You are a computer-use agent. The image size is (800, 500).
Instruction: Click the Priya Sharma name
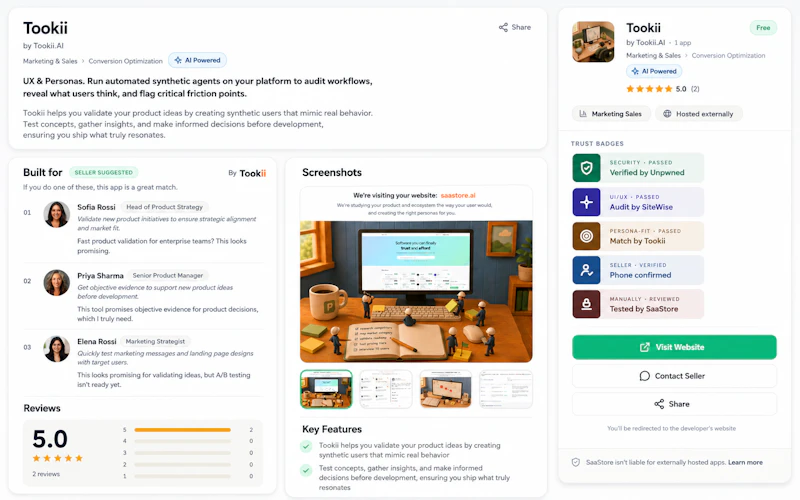coord(101,276)
